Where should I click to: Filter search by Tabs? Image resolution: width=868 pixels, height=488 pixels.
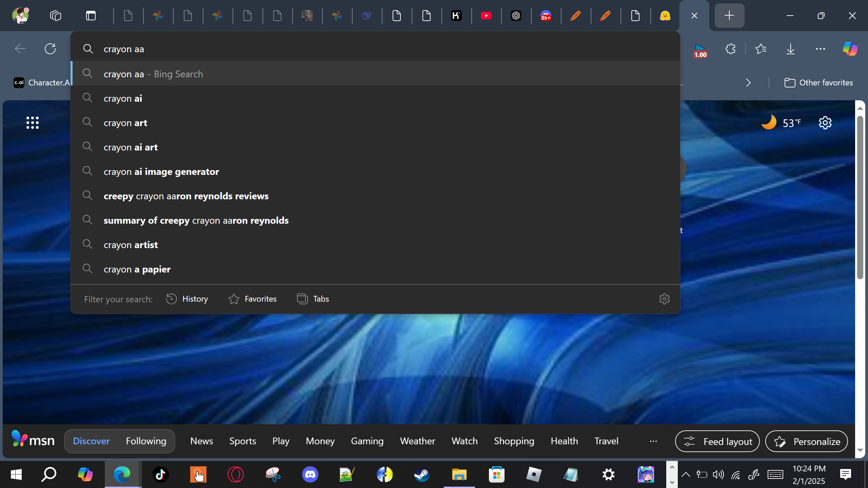pyautogui.click(x=313, y=299)
